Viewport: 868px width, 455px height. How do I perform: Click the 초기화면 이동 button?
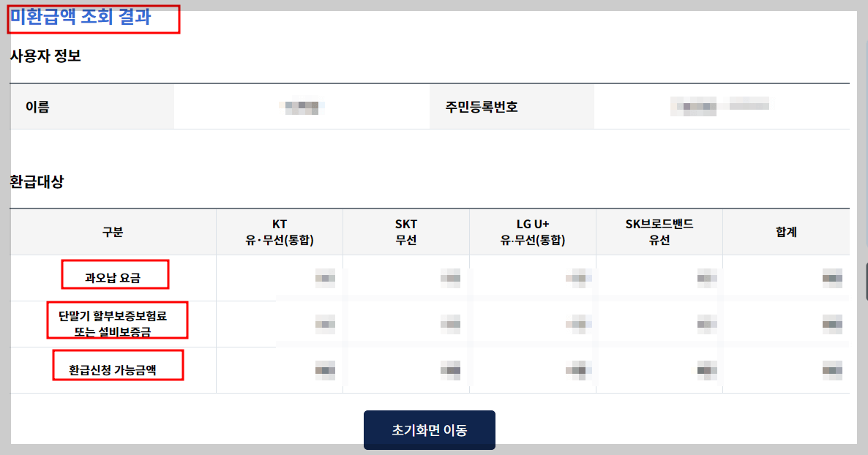click(x=429, y=430)
